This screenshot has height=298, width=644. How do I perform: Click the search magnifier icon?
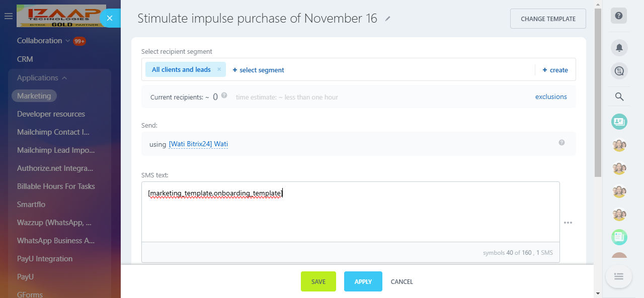pos(619,97)
